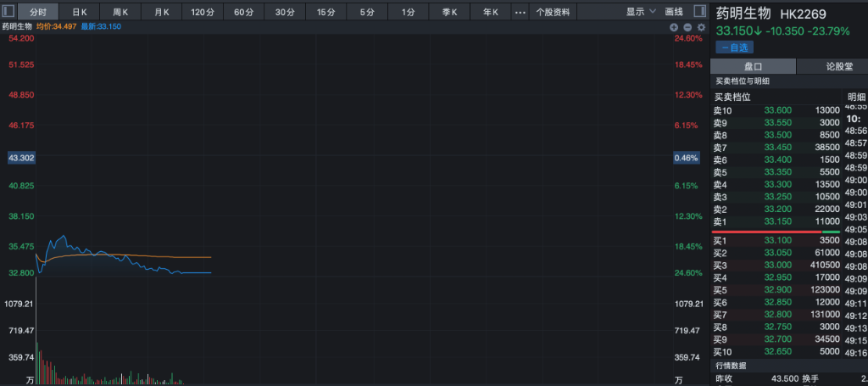Select the 120分 timeframe
Screen dimensions: 868x386
click(x=203, y=12)
